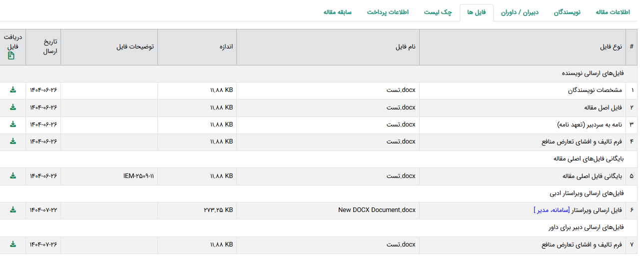Switch to the سابقه مقاله tab
644x262 pixels.
[x=337, y=12]
